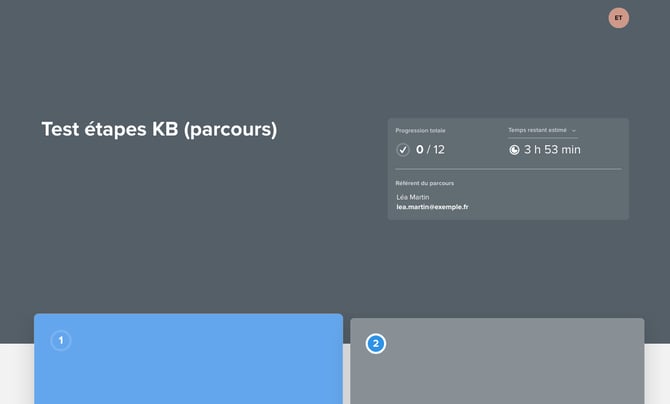The height and width of the screenshot is (404, 670).
Task: Click the 3 h 53 min value
Action: coord(552,150)
